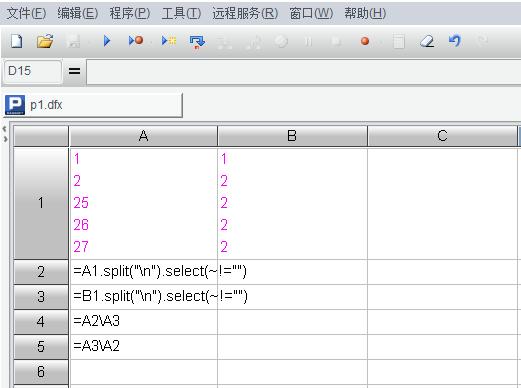Create a new file with the blank page icon

16,41
